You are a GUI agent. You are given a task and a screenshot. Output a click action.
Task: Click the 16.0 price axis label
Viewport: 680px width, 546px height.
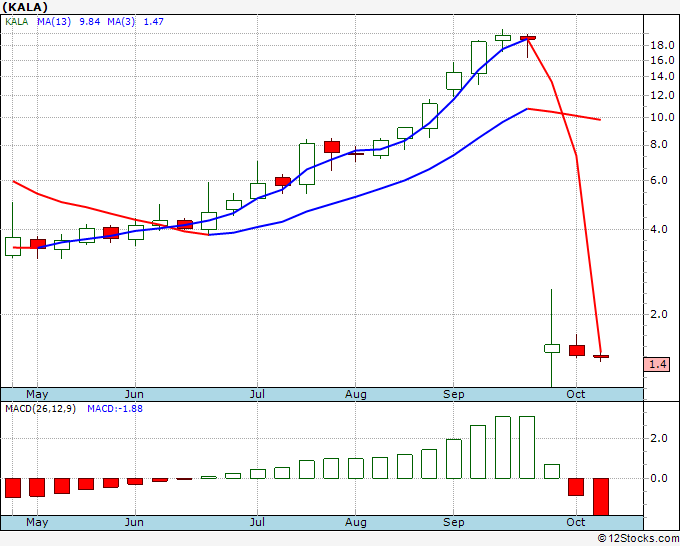click(x=662, y=60)
